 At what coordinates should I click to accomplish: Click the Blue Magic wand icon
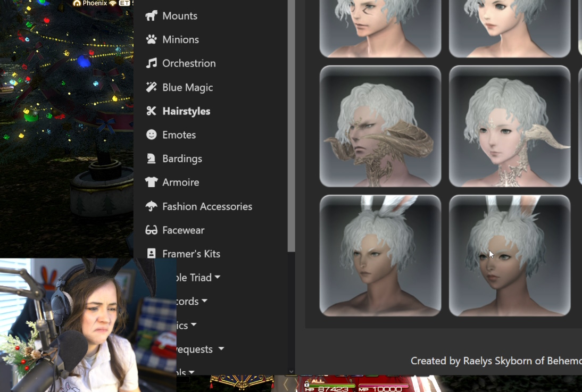(x=151, y=87)
